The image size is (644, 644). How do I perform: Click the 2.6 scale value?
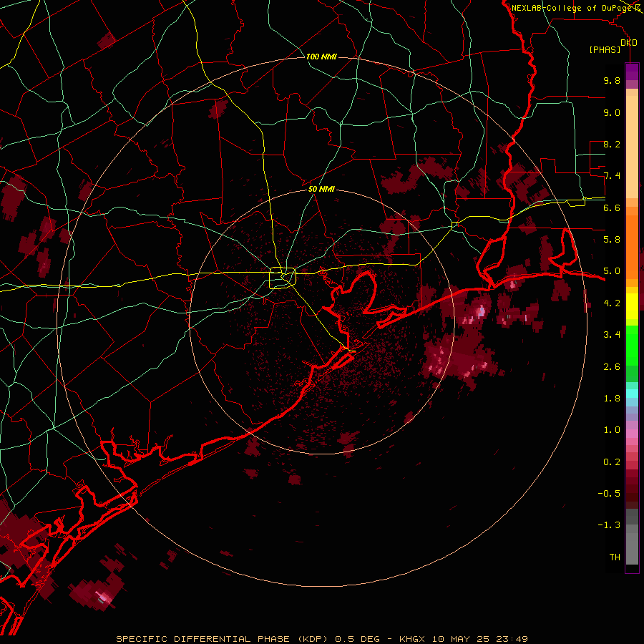click(612, 367)
